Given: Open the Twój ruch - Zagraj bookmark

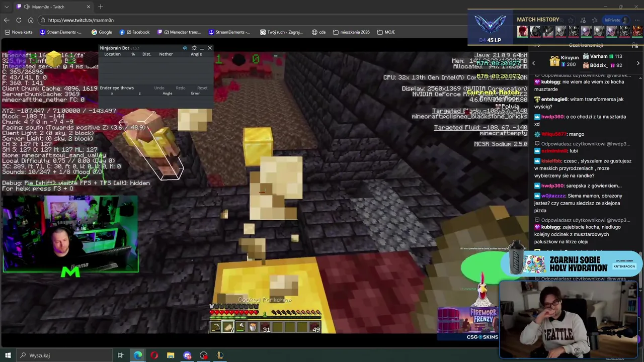Looking at the screenshot, I should click(281, 32).
